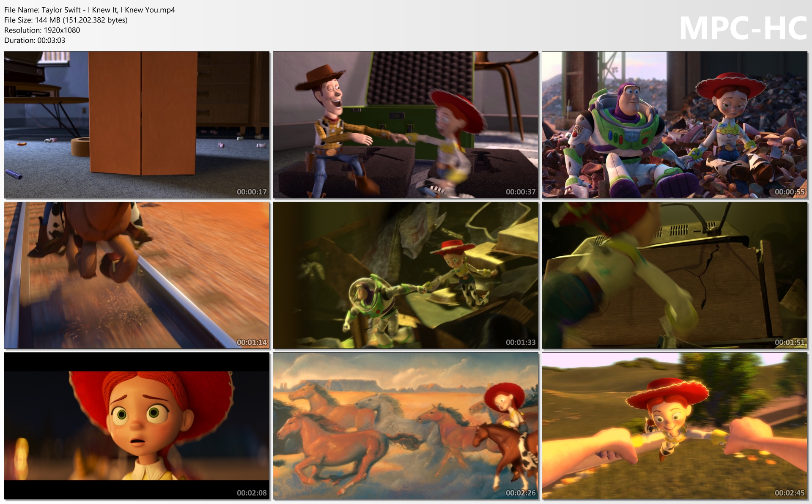Click the 00:01:51 timestamp label

(790, 342)
